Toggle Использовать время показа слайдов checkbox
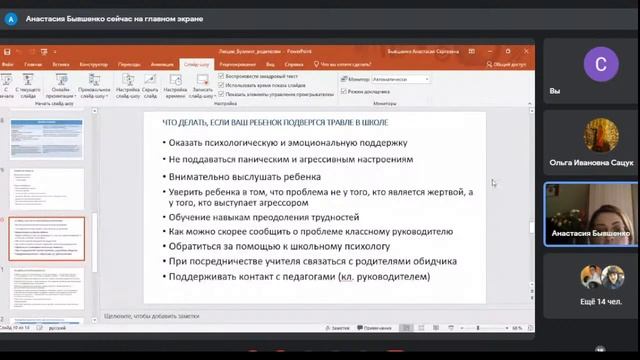Viewport: 640px width, 360px height. (x=221, y=85)
